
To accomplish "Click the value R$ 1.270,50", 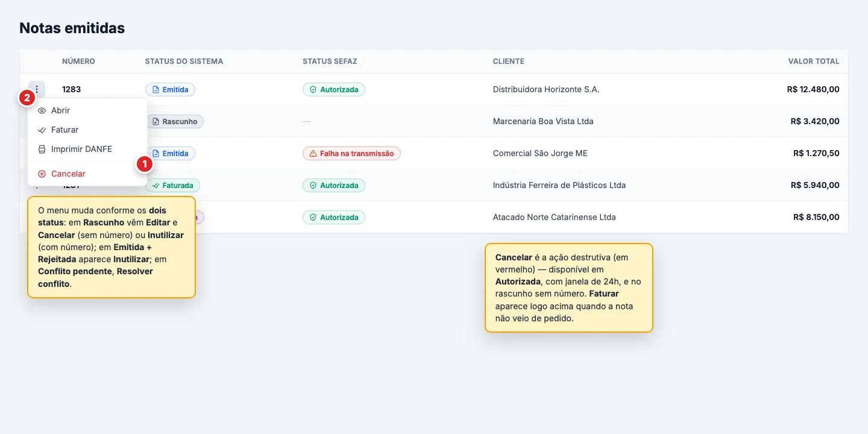I will click(816, 153).
